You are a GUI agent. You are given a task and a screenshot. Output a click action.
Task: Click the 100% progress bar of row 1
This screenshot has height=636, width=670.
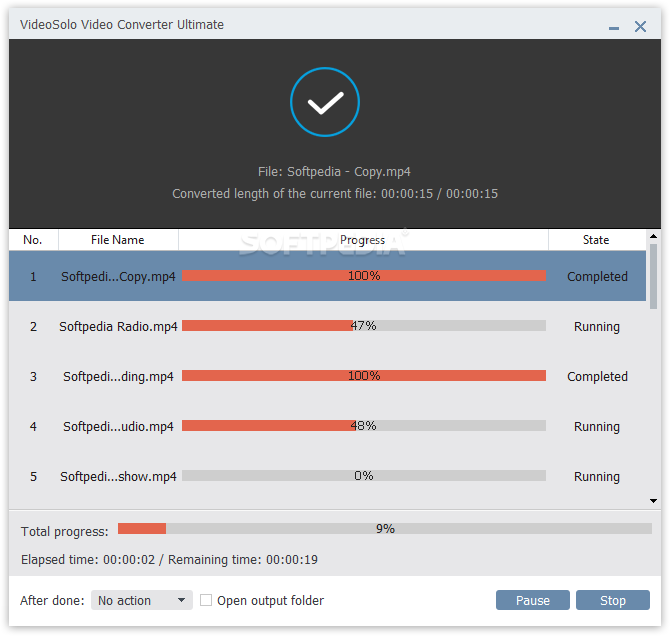pyautogui.click(x=364, y=276)
